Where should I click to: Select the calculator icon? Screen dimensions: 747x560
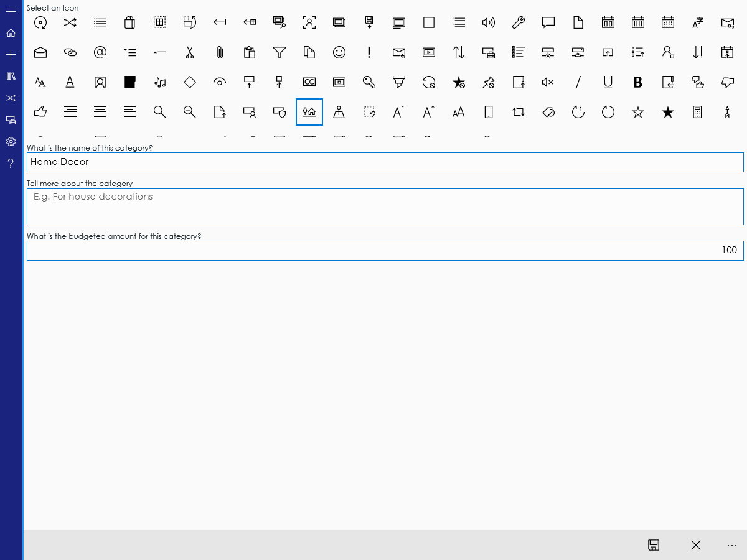click(698, 112)
